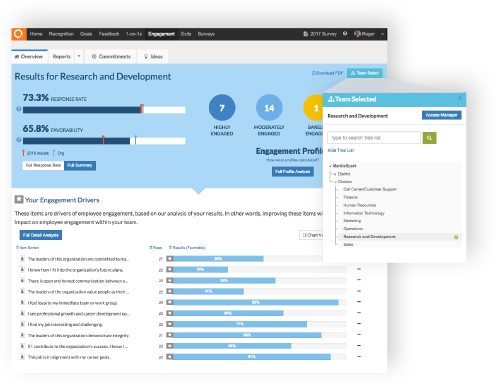Image resolution: width=497 pixels, height=386 pixels.
Task: Click the star icon beside Your Engagement Drivers
Action: [x=19, y=200]
